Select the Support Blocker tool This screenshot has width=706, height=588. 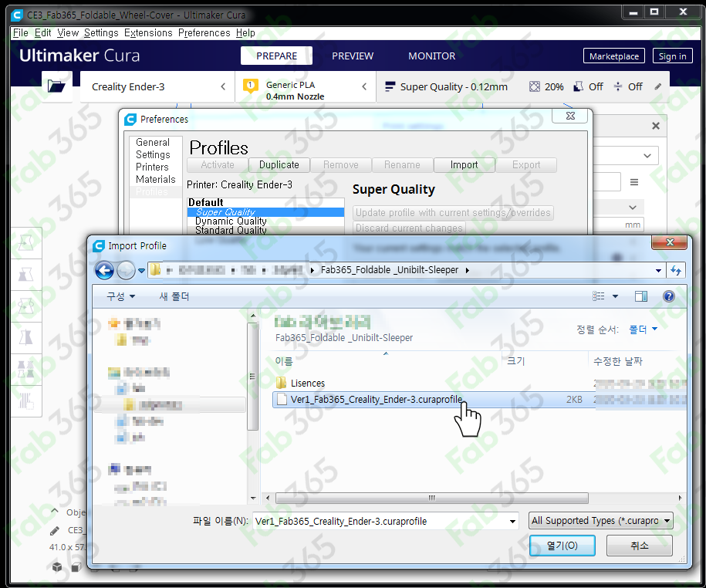pos(26,400)
